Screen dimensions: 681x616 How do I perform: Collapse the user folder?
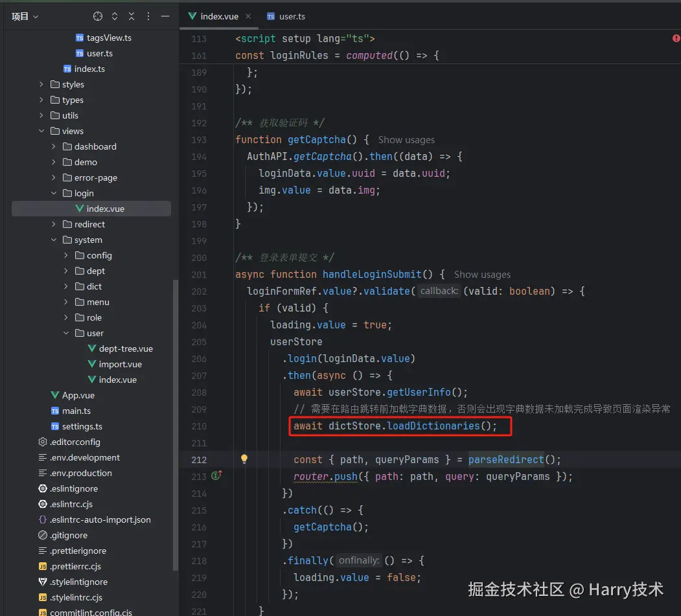pyautogui.click(x=66, y=333)
